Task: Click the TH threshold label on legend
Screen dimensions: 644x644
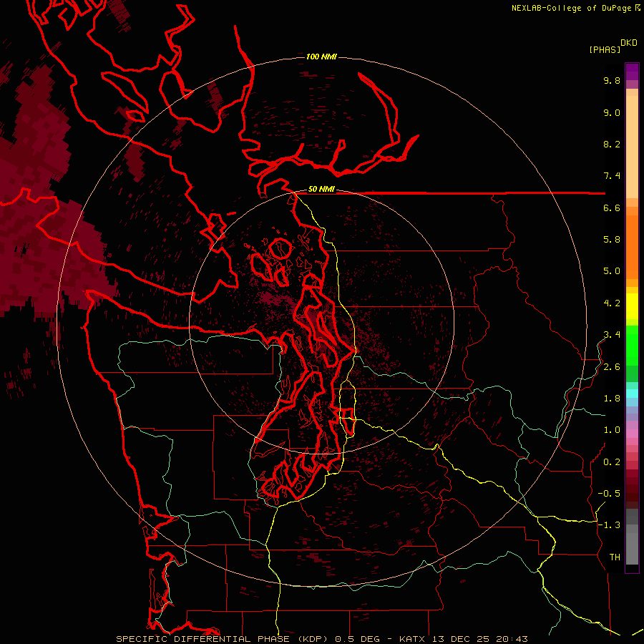Action: pyautogui.click(x=615, y=557)
